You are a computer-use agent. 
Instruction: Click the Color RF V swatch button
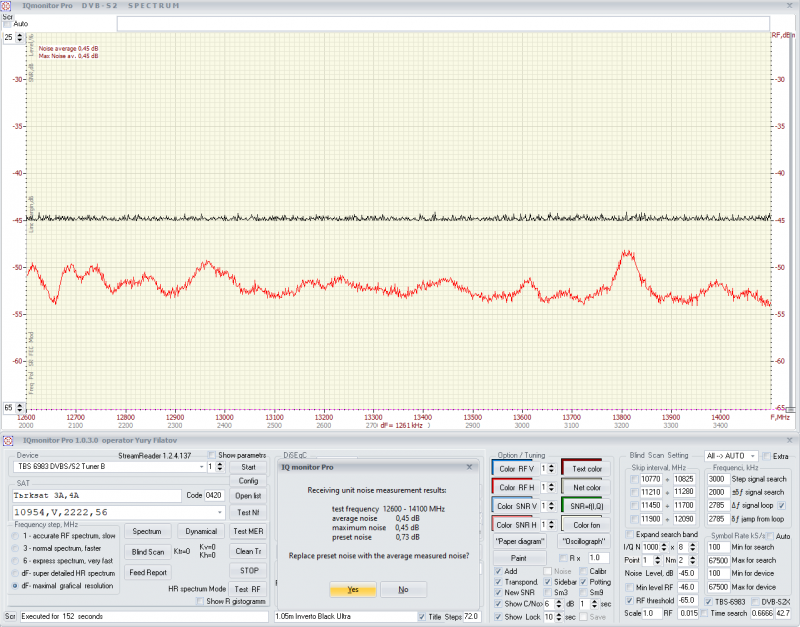[x=517, y=468]
